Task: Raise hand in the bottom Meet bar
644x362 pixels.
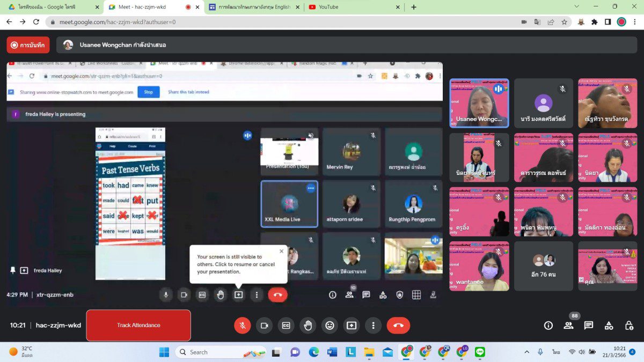Action: point(308,325)
